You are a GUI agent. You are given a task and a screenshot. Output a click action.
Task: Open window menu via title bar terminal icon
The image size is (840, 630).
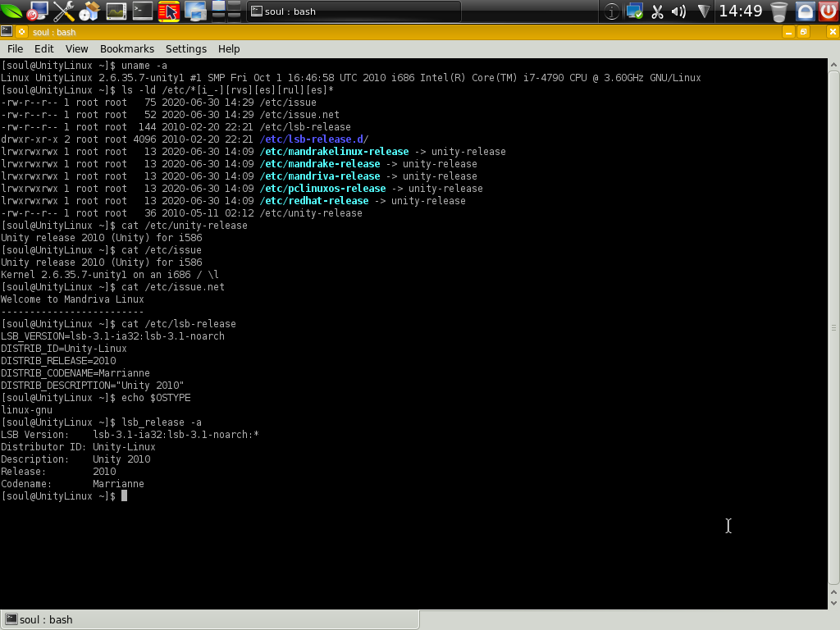7,32
